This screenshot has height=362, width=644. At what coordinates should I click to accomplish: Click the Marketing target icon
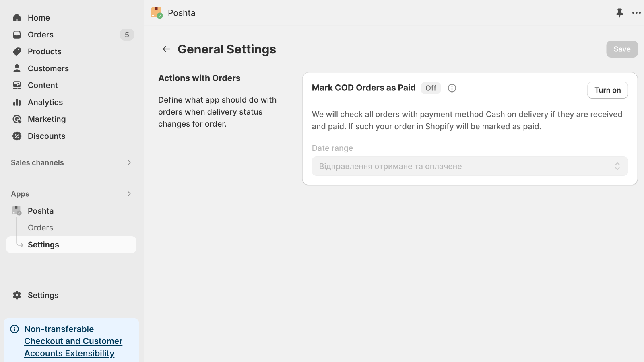coord(17,119)
